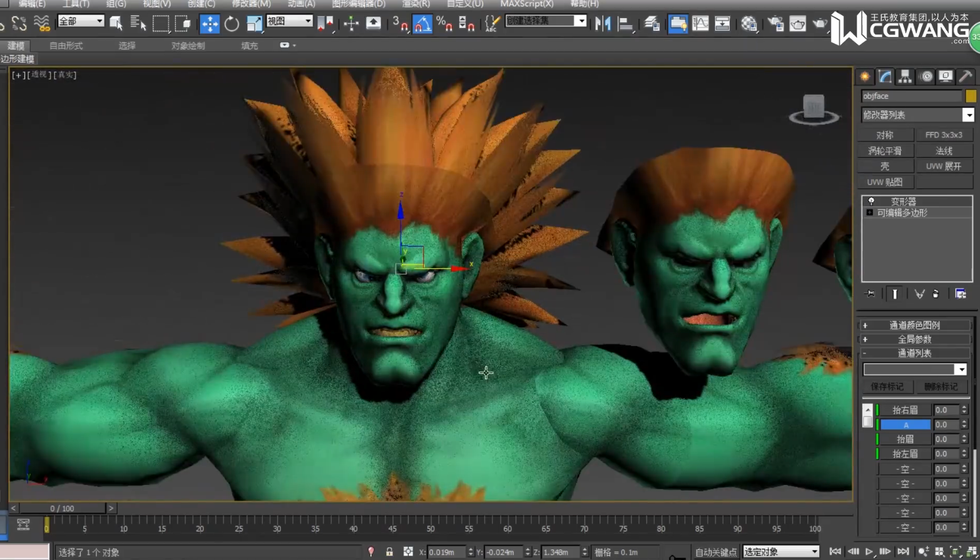This screenshot has width=980, height=560.
Task: Click the FFD 3x3x3 button
Action: click(x=944, y=135)
